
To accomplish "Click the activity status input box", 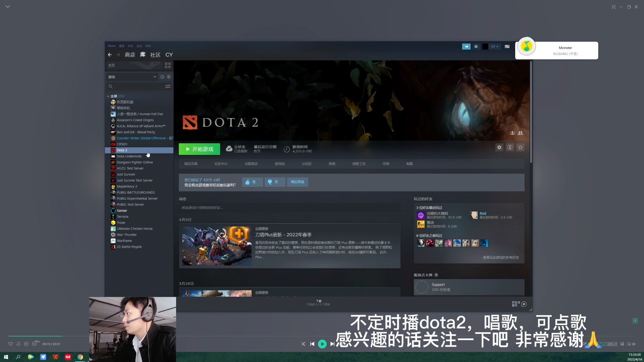I will pyautogui.click(x=289, y=208).
